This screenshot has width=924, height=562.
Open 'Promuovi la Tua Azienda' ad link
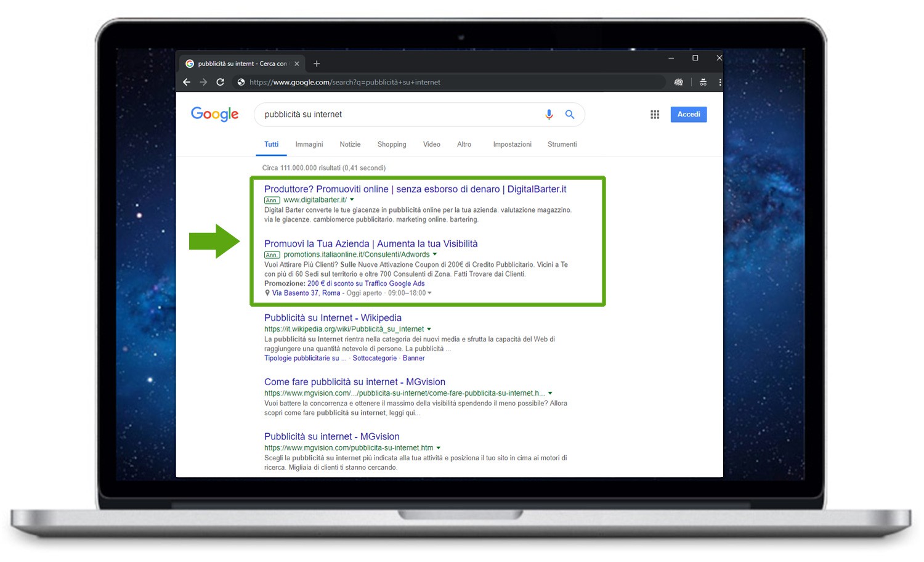click(371, 244)
